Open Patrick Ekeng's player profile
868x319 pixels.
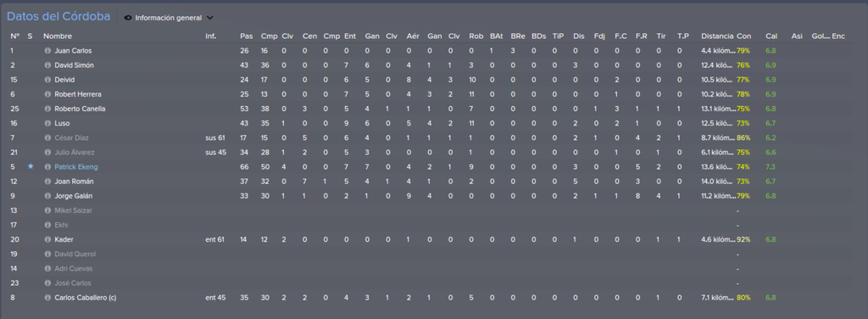(x=76, y=166)
